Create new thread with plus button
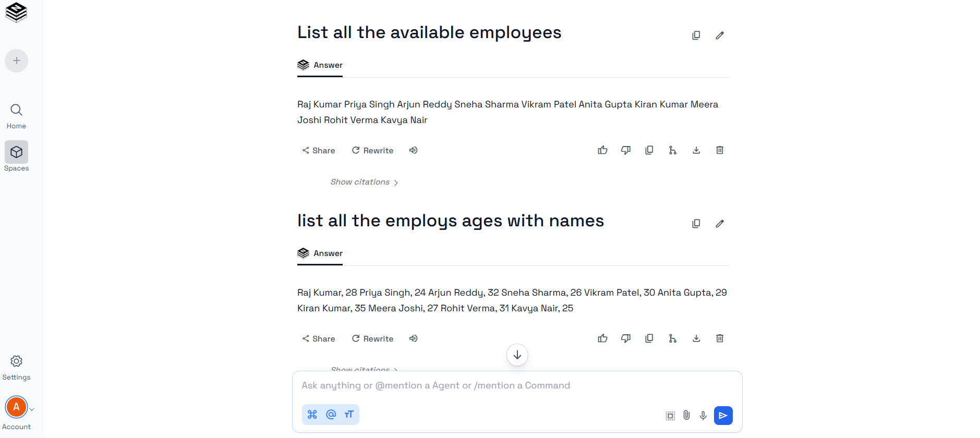This screenshot has width=980, height=438. (17, 61)
